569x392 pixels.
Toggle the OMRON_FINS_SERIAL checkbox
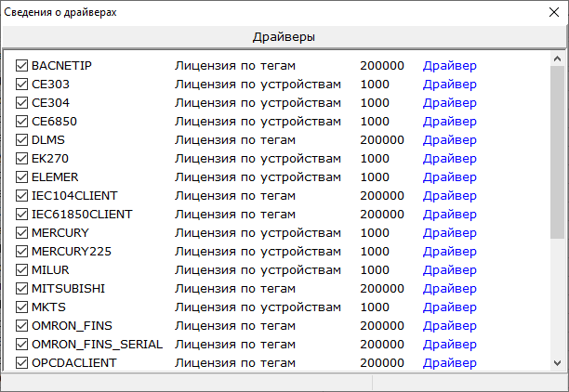click(21, 344)
